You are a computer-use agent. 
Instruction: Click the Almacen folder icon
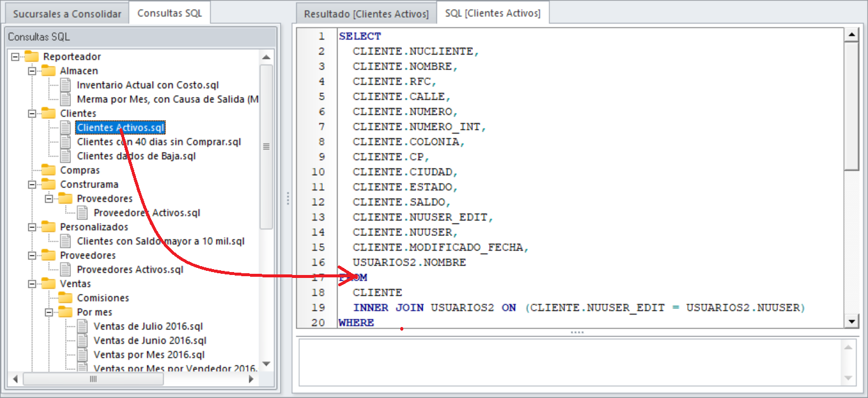[48, 71]
